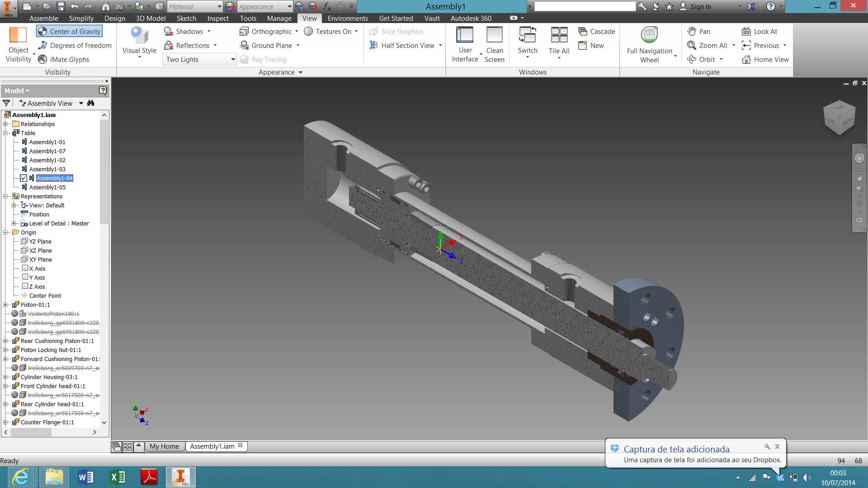Click the Object Visibility icon
This screenshot has height=488, width=868.
point(18,35)
